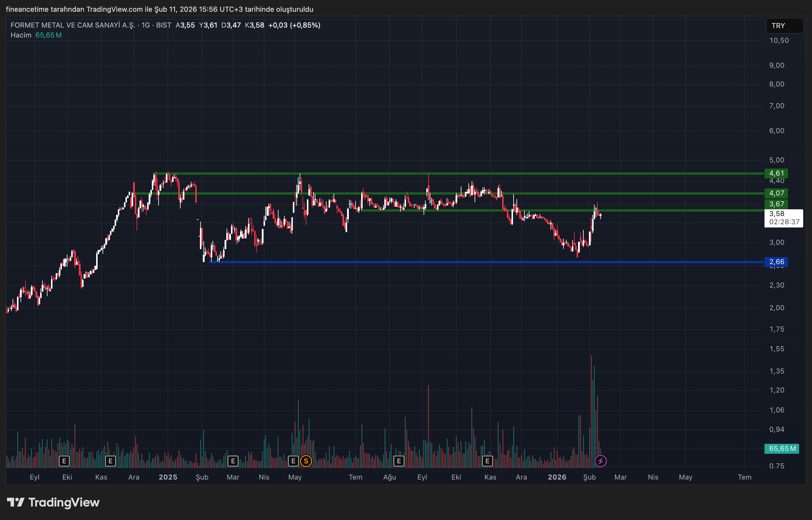This screenshot has height=520, width=812.
Task: Click the 65,65 M volume axis label
Action: pyautogui.click(x=782, y=448)
